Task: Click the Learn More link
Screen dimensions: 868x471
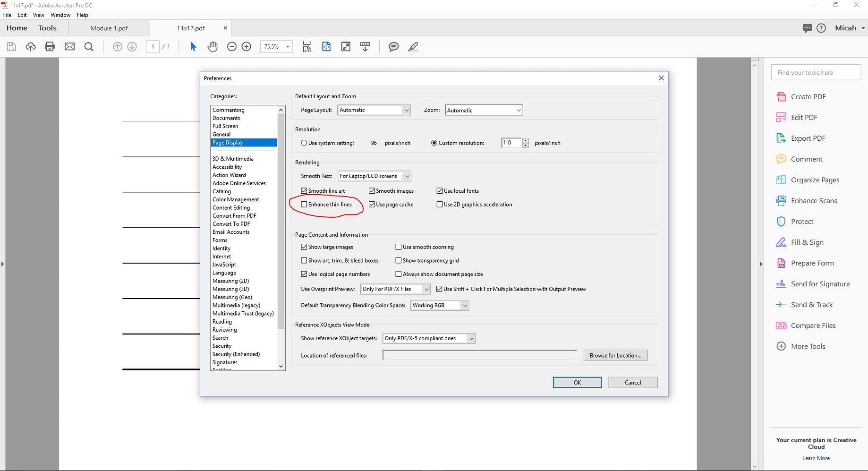Action: (x=816, y=458)
